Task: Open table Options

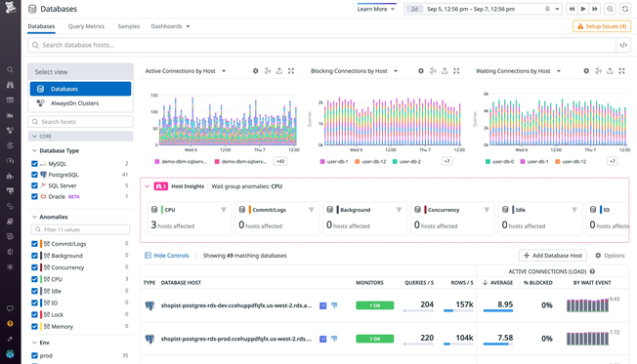Action: pos(610,256)
